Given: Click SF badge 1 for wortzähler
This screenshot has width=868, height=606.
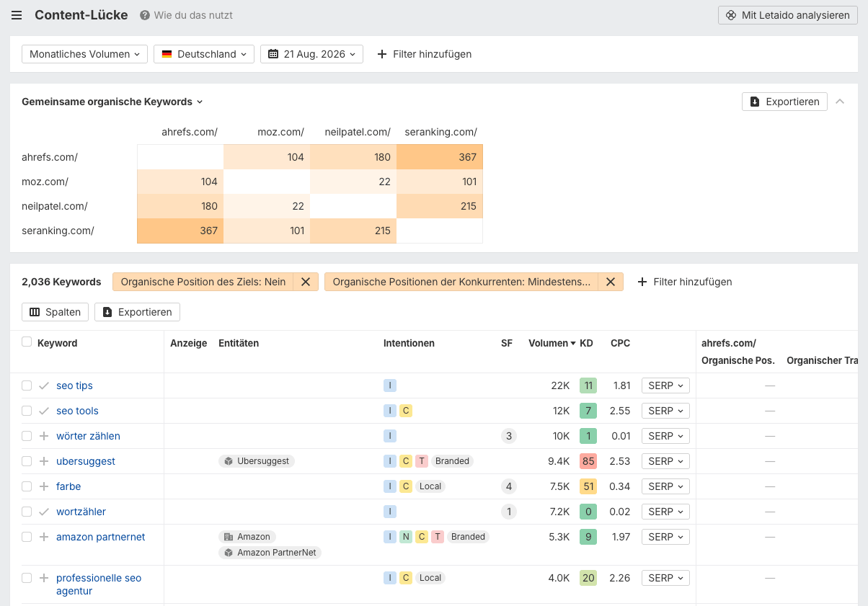Looking at the screenshot, I should click(x=509, y=512).
